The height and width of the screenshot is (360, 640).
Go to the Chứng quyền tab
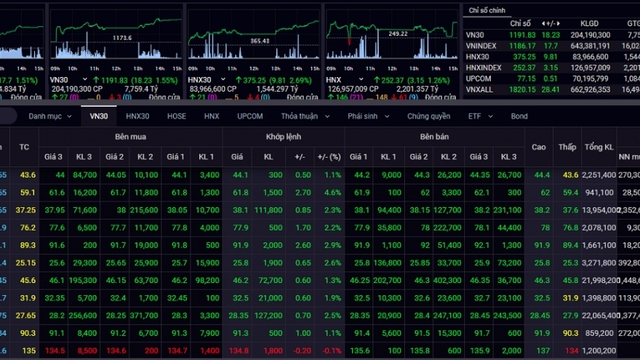point(428,116)
